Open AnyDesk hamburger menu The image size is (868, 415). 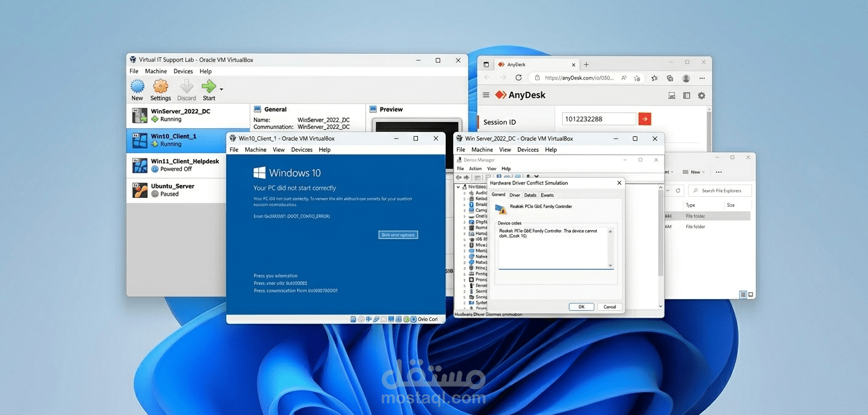[486, 96]
